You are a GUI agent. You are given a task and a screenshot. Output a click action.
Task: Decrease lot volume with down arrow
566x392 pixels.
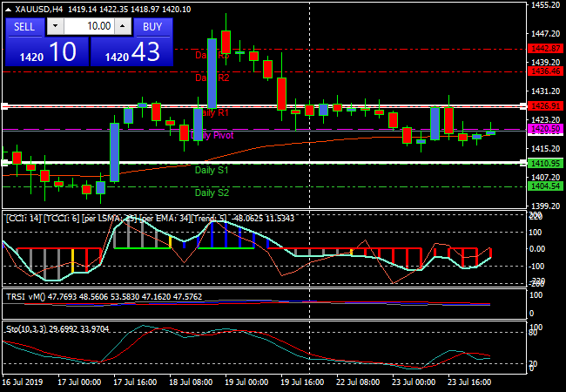click(x=53, y=27)
